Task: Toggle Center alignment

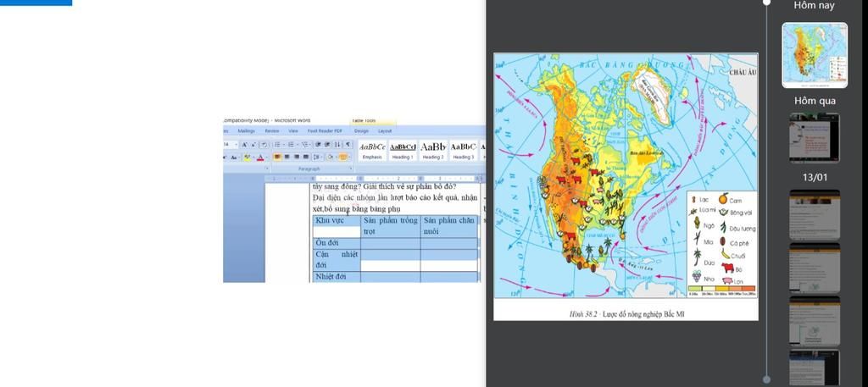Action: pyautogui.click(x=287, y=157)
